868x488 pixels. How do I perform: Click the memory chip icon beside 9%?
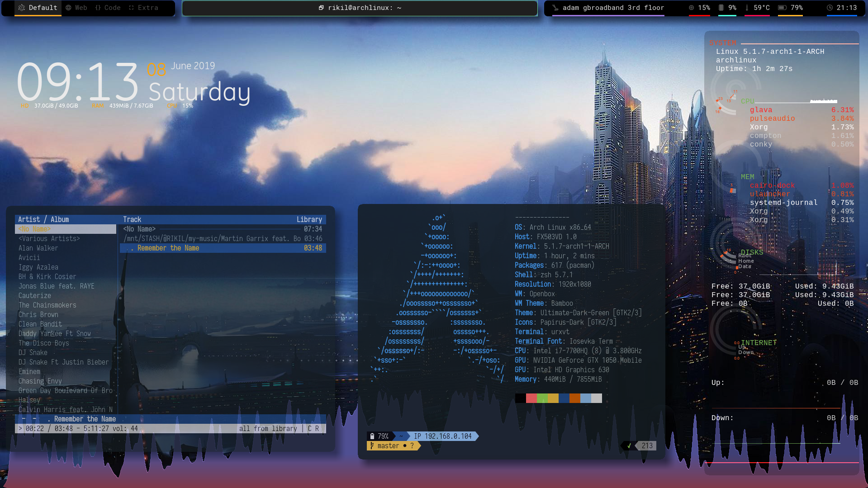pos(721,8)
